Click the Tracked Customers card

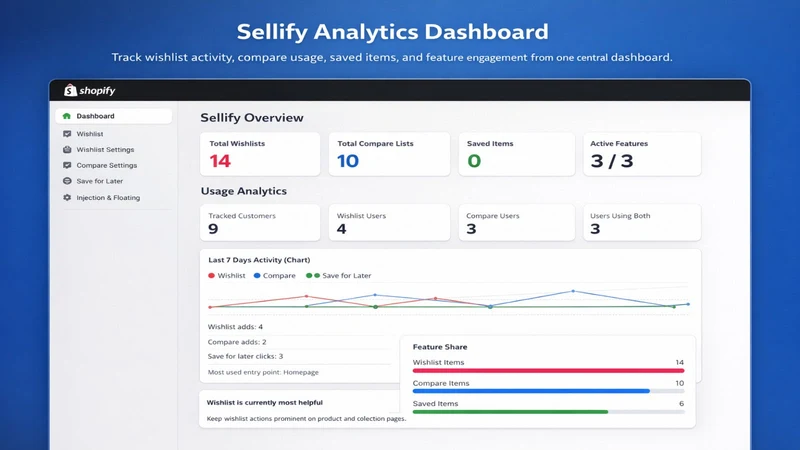pos(260,222)
